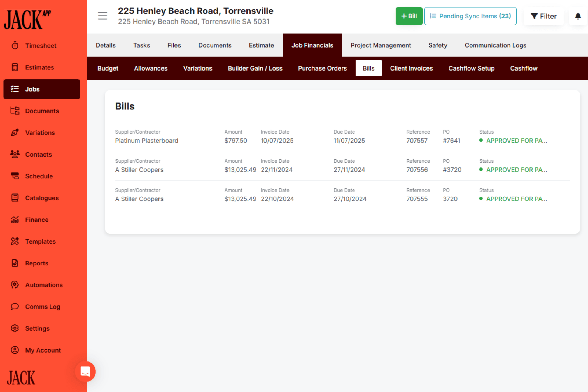Open the Filter options
588x392 pixels.
[543, 16]
